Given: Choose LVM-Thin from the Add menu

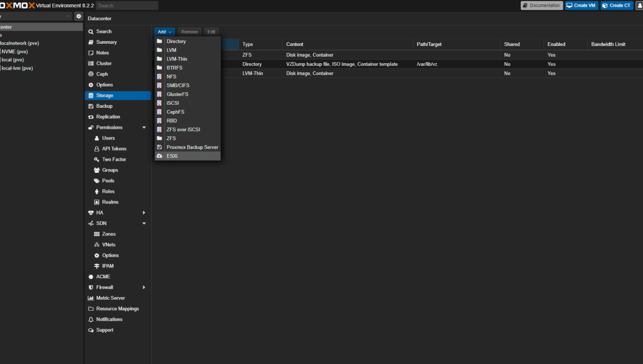Looking at the screenshot, I should [187, 59].
